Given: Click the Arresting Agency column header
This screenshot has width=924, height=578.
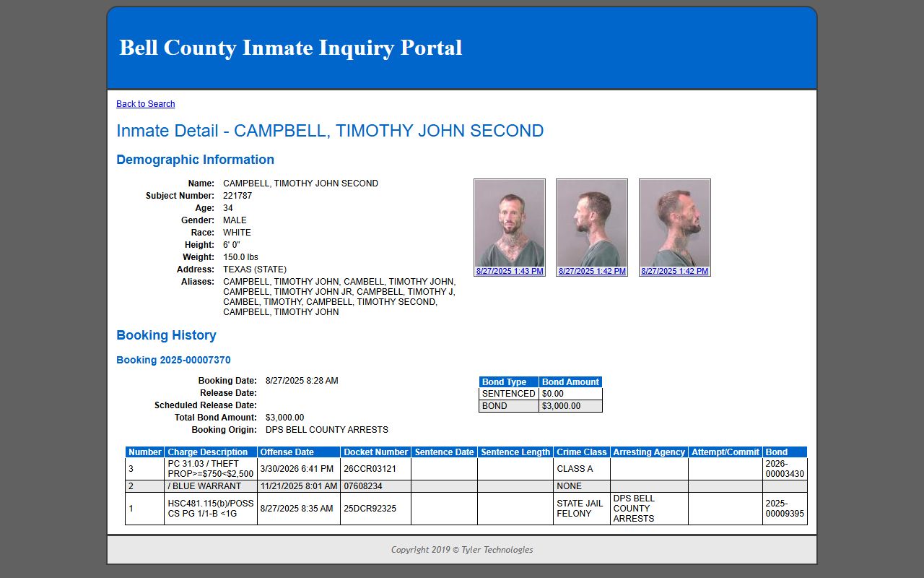Looking at the screenshot, I should click(649, 452).
